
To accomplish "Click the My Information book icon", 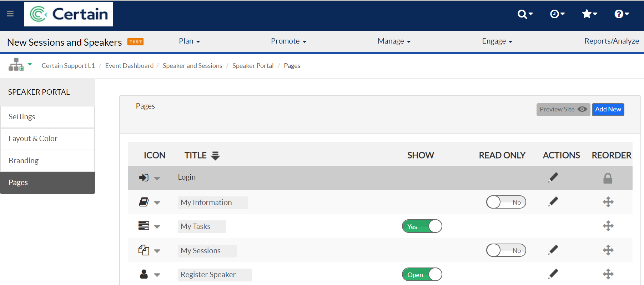I will pyautogui.click(x=144, y=202).
